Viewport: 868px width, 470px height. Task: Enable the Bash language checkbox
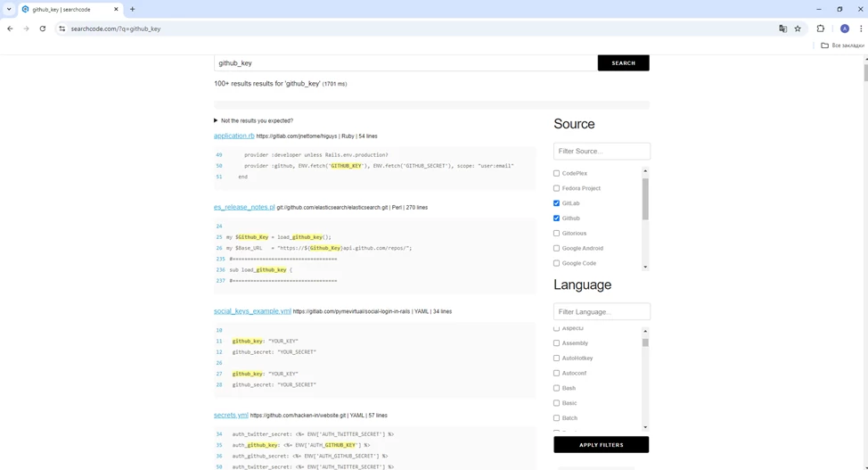click(557, 388)
